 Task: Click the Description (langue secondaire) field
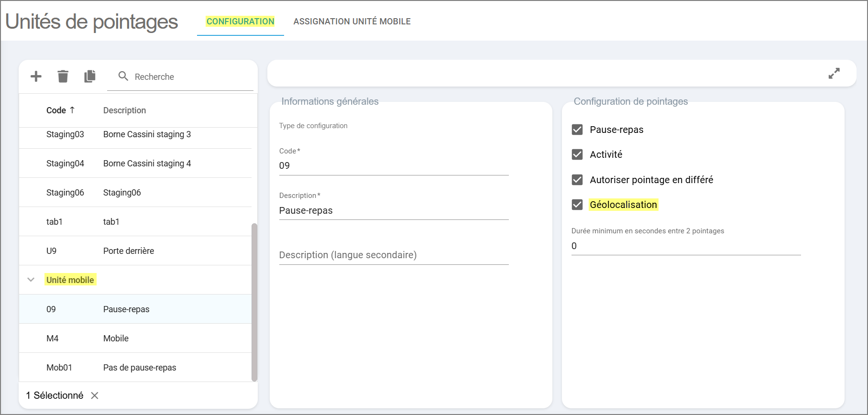pyautogui.click(x=394, y=255)
